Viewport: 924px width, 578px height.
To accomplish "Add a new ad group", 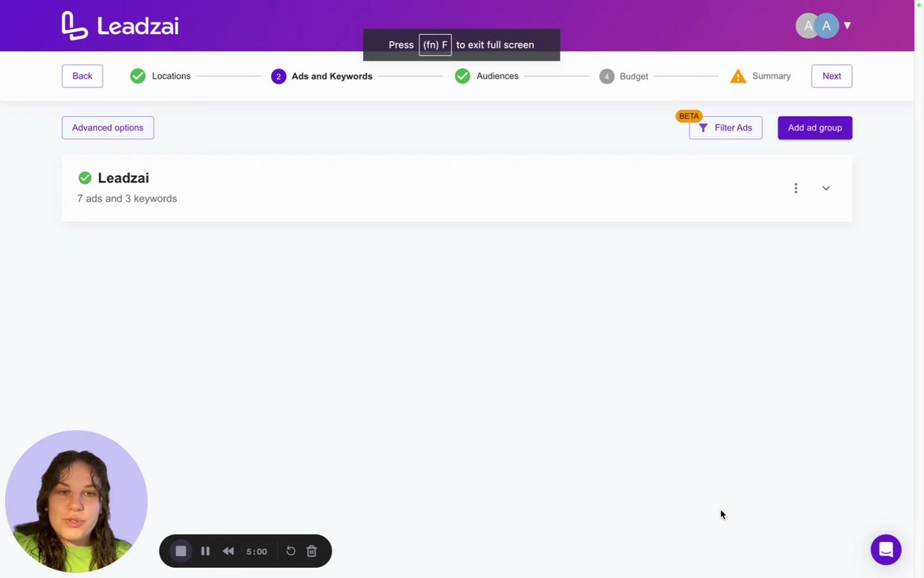I will click(815, 128).
